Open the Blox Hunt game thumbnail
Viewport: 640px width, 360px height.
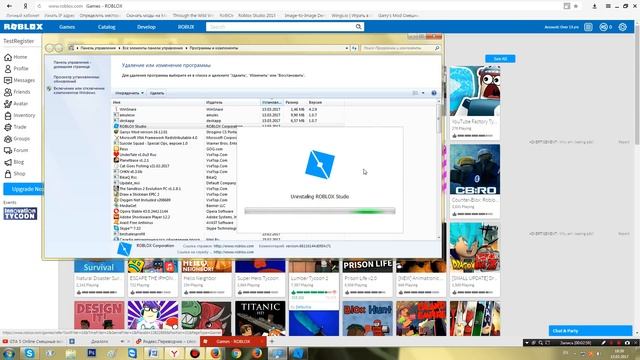pyautogui.click(x=367, y=318)
